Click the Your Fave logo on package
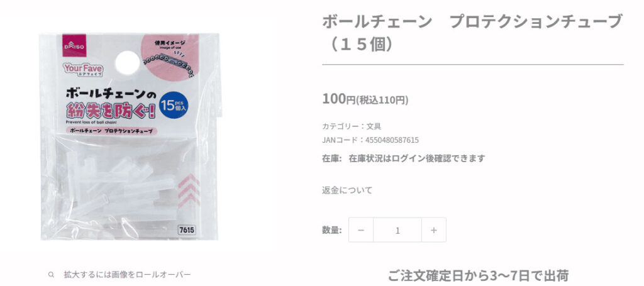644x286 pixels. (84, 69)
